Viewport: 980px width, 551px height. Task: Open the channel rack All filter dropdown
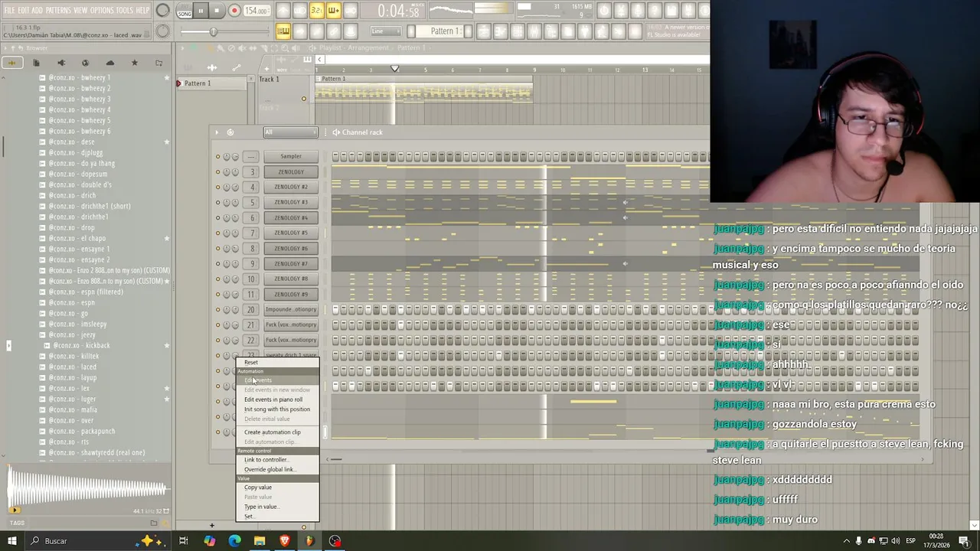290,132
